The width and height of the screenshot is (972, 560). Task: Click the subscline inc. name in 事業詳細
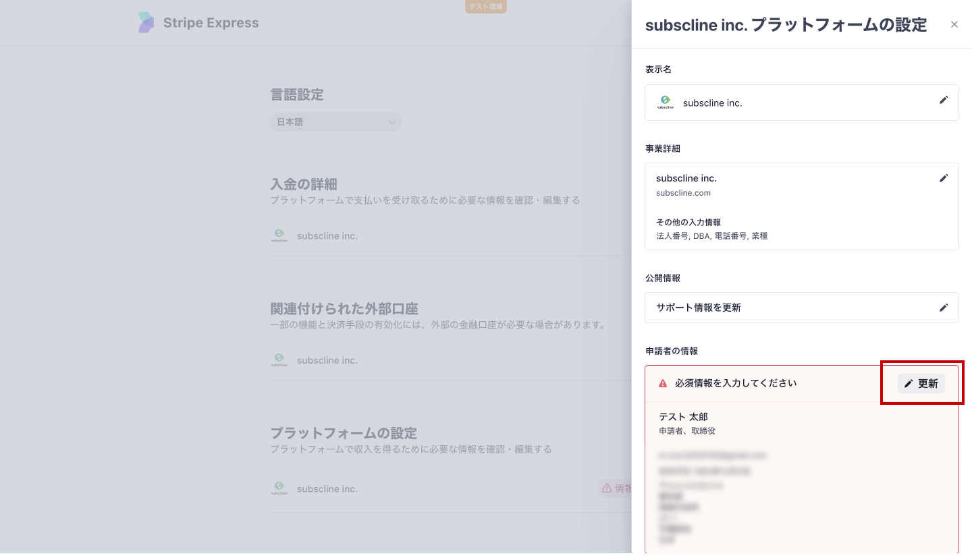686,178
